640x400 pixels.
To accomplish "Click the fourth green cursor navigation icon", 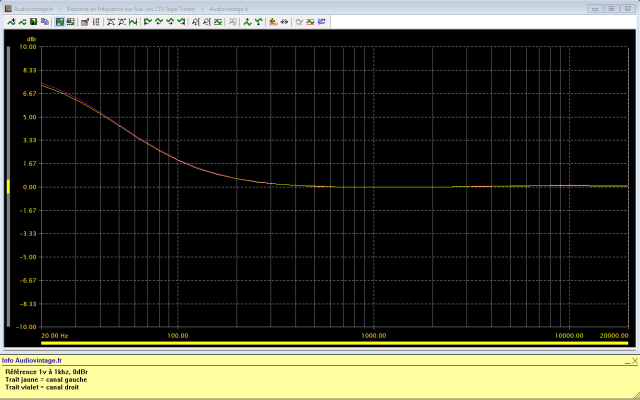I will 181,22.
